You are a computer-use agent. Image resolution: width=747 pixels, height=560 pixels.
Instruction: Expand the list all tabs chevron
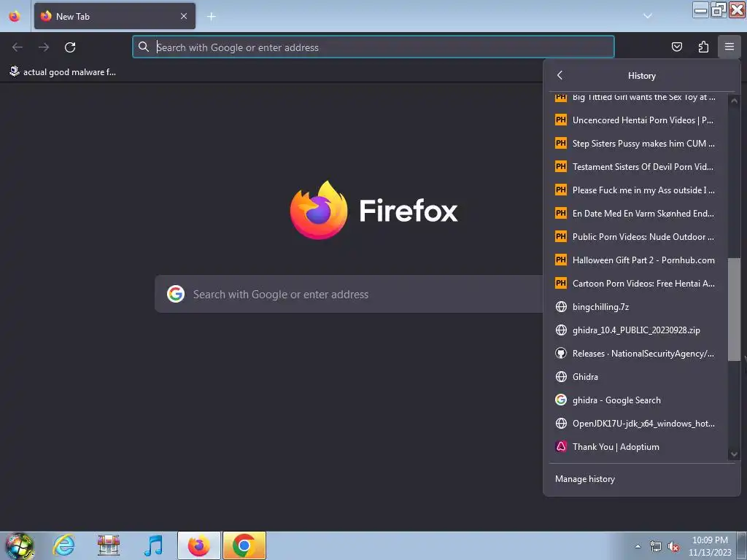point(648,16)
